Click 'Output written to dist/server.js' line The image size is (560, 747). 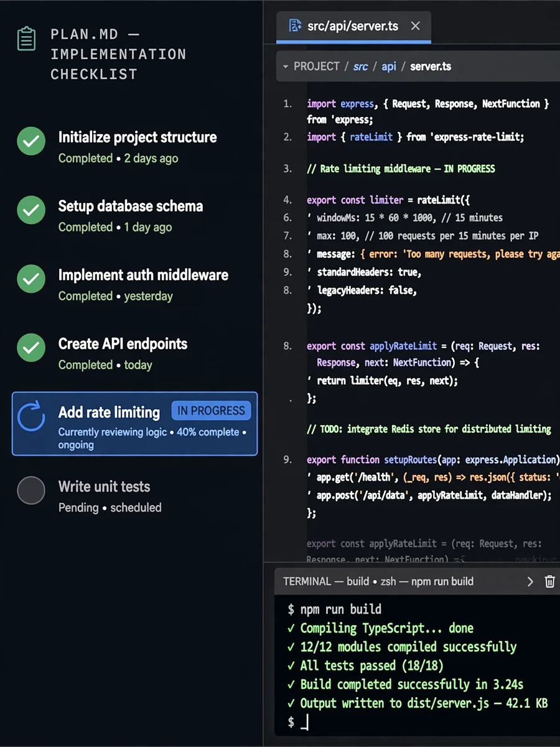click(418, 703)
